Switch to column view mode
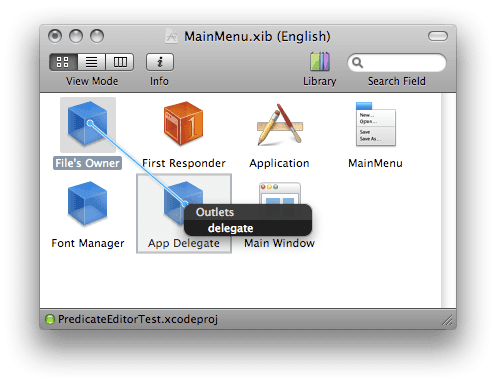This screenshot has width=496, height=384. point(120,62)
